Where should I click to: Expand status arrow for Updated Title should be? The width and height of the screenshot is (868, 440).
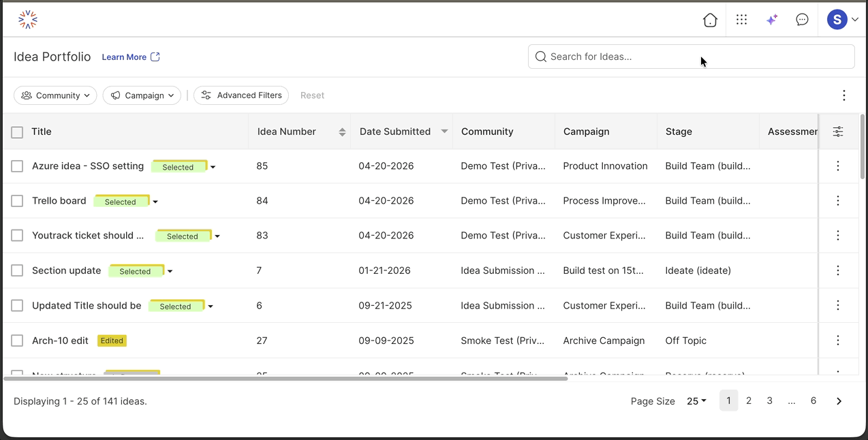[211, 307]
